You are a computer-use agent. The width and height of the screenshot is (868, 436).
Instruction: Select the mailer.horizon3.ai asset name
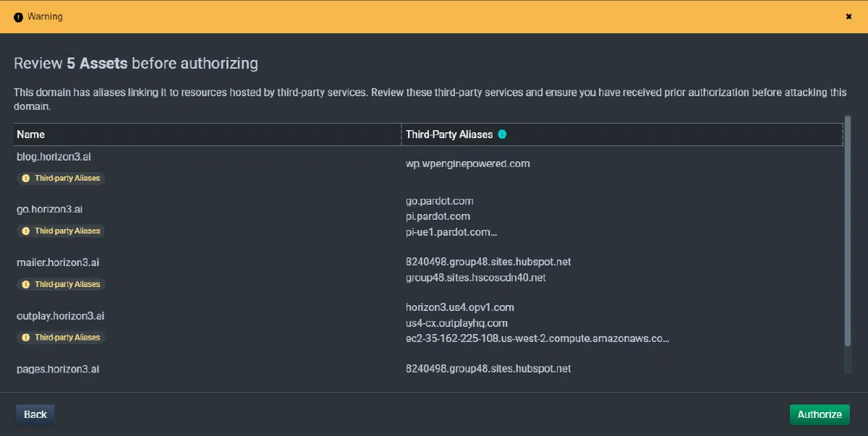58,262
